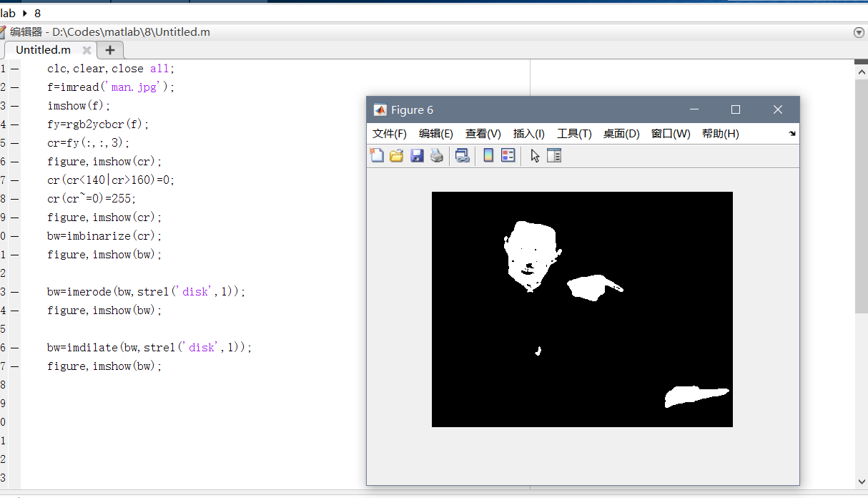The image size is (868, 498).
Task: Click the MATLAB logo in the Figure 6 title bar
Action: click(x=380, y=109)
